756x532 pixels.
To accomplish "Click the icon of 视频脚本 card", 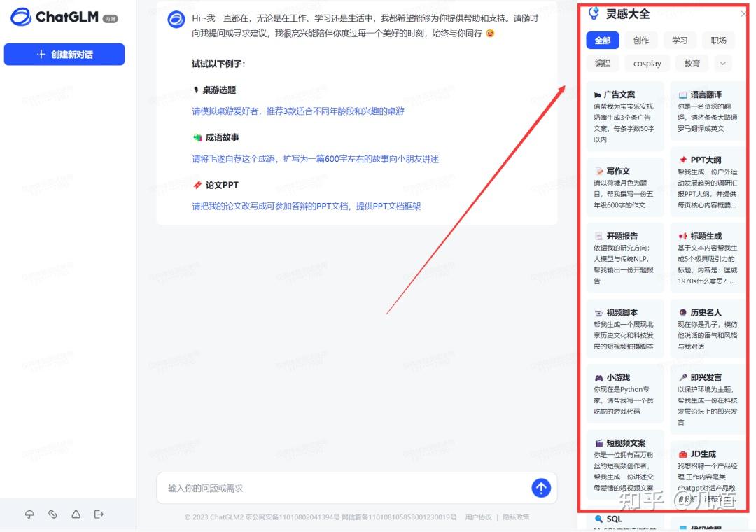I will click(x=598, y=313).
